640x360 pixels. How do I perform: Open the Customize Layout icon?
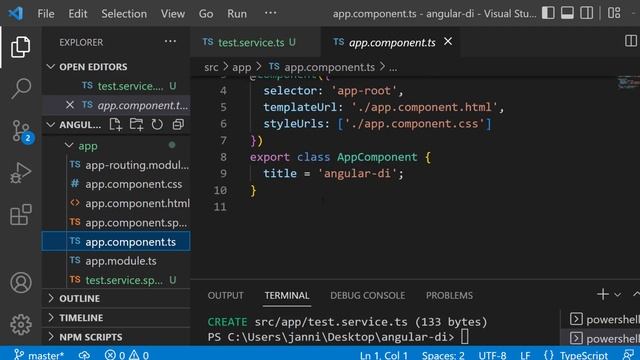point(614,13)
